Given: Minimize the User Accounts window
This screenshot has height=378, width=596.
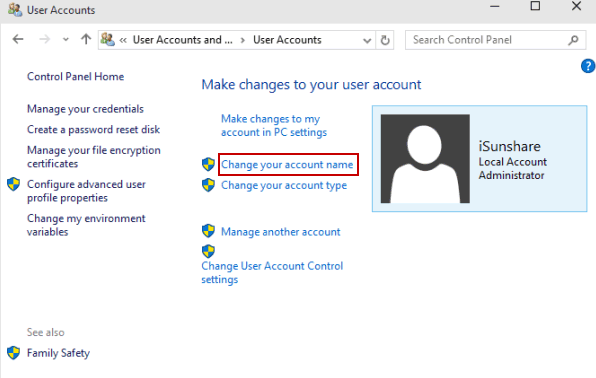Looking at the screenshot, I should [x=495, y=6].
